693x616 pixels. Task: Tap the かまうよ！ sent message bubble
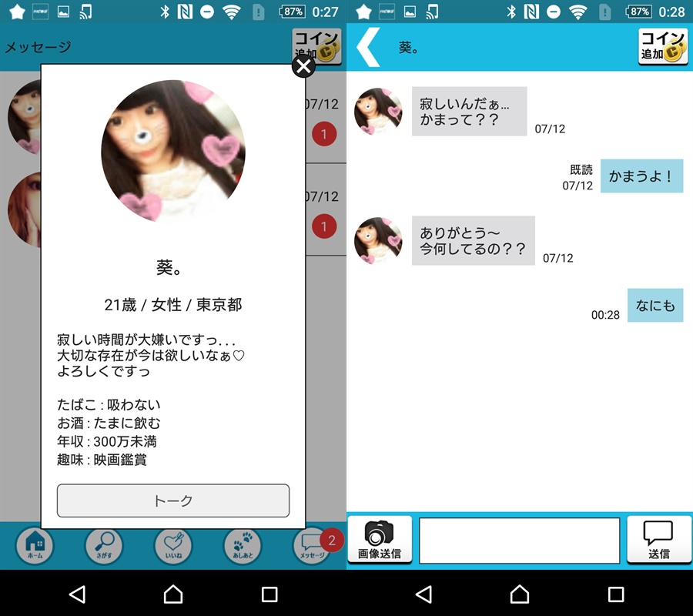click(641, 176)
